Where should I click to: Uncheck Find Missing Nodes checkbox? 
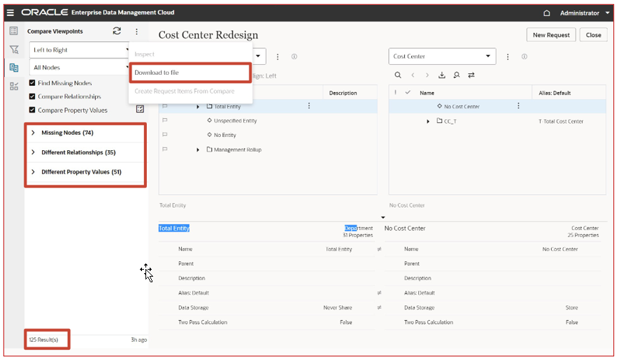32,83
